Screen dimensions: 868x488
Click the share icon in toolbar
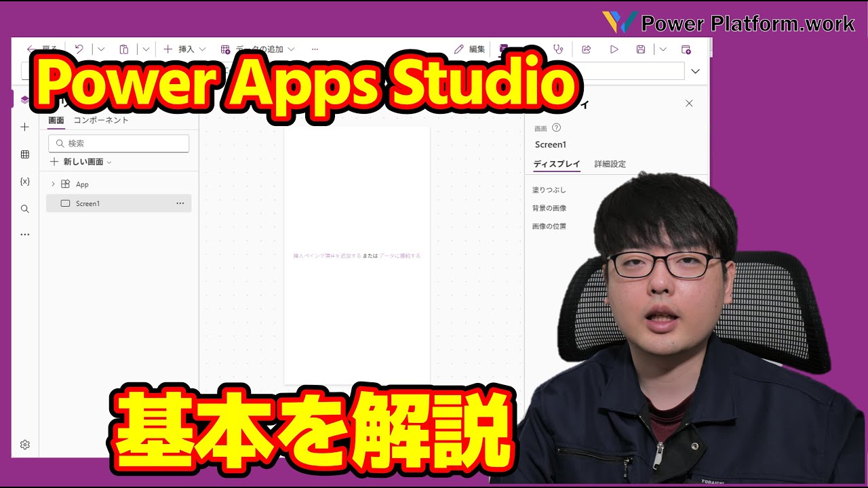pos(587,49)
